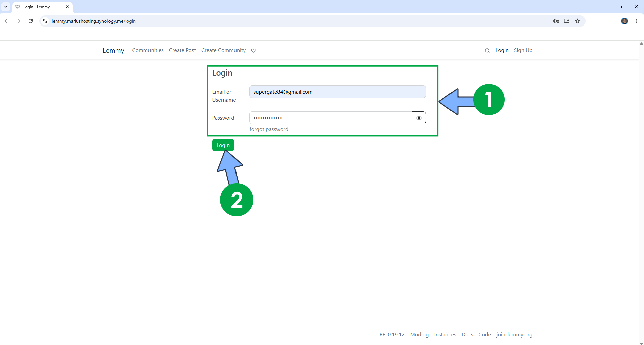This screenshot has height=345, width=644.
Task: Open the Instances footer link
Action: [445, 335]
